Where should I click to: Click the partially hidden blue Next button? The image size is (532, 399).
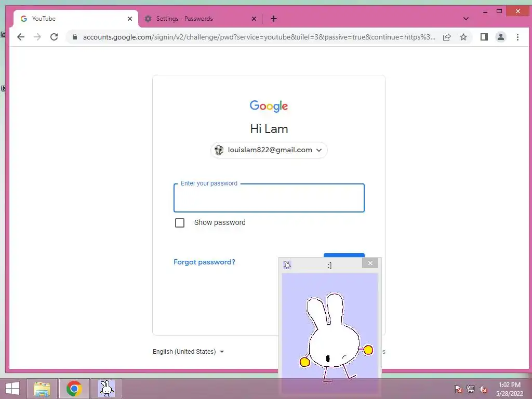click(344, 255)
